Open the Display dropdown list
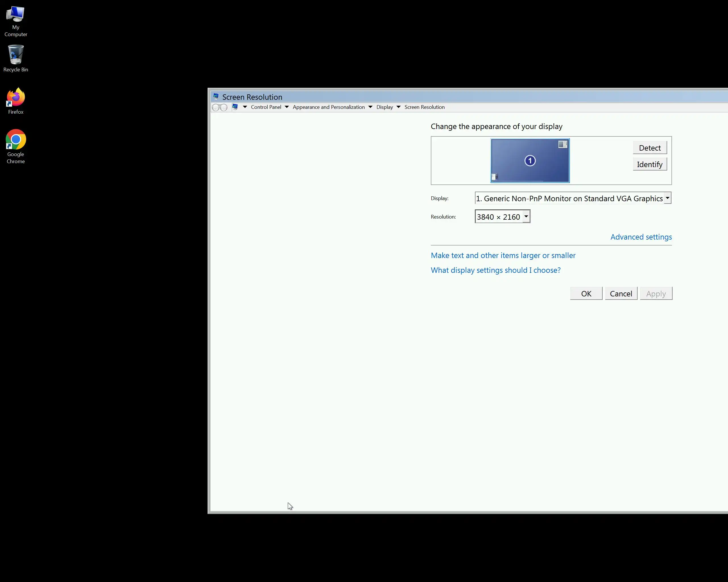Image resolution: width=728 pixels, height=582 pixels. 667,198
